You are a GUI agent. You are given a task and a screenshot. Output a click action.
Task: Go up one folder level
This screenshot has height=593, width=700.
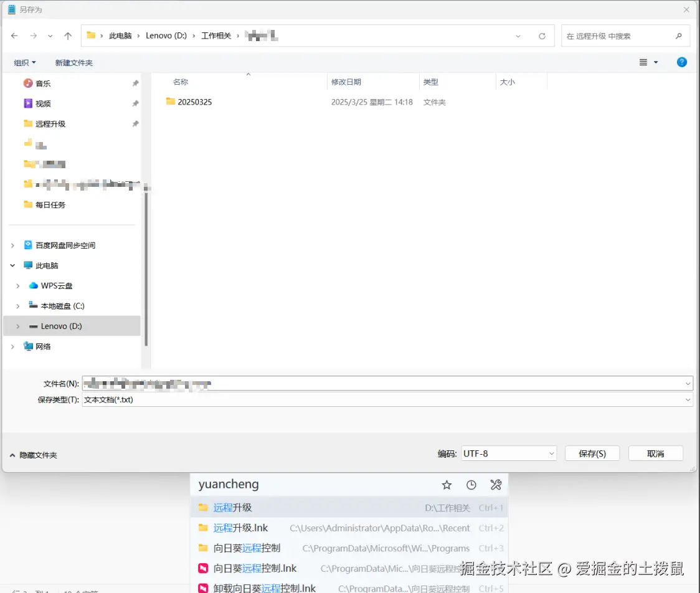tap(68, 36)
